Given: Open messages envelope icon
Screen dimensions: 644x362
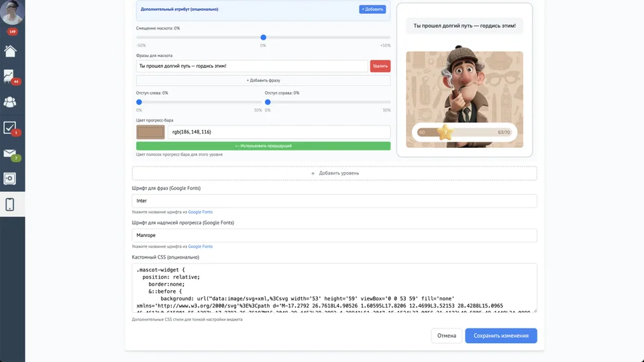Looking at the screenshot, I should 10,153.
